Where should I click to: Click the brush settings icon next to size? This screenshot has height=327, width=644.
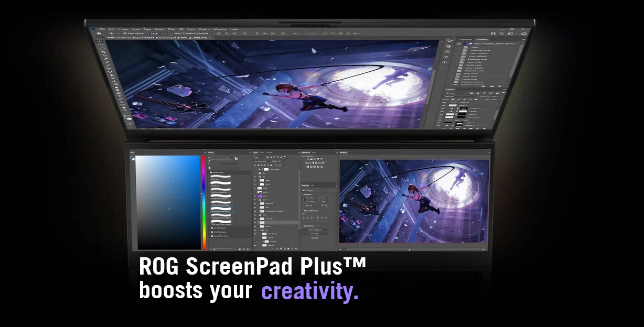[236, 159]
